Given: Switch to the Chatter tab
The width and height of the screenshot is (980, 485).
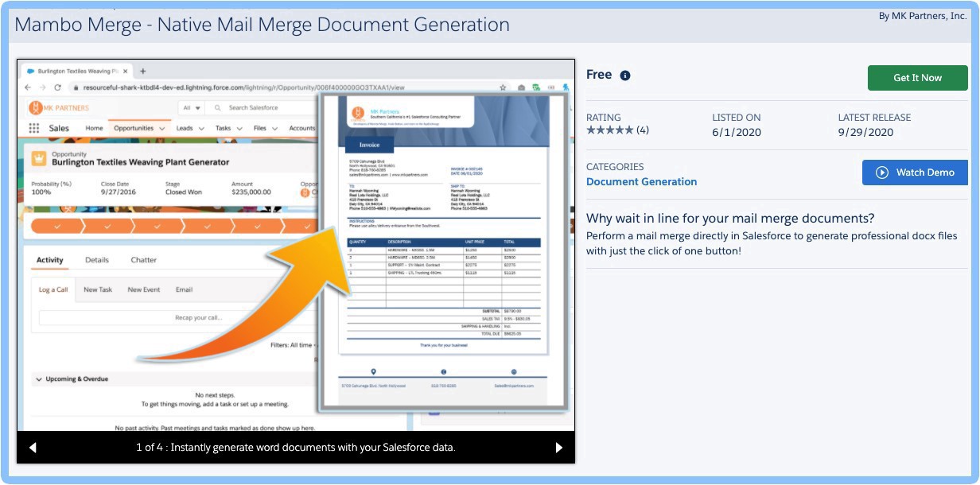Looking at the screenshot, I should (x=144, y=260).
